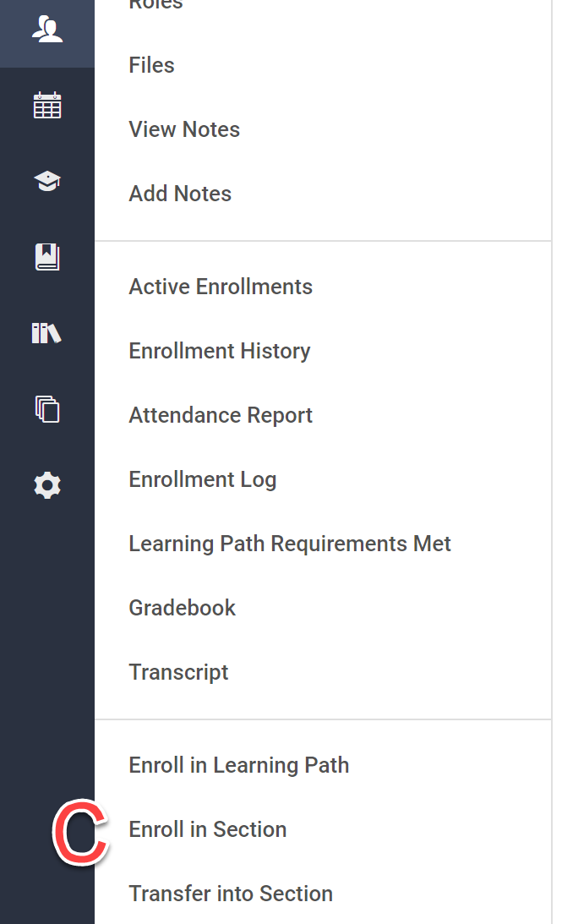Open the bookmarked book icon
The image size is (562, 924).
[47, 257]
